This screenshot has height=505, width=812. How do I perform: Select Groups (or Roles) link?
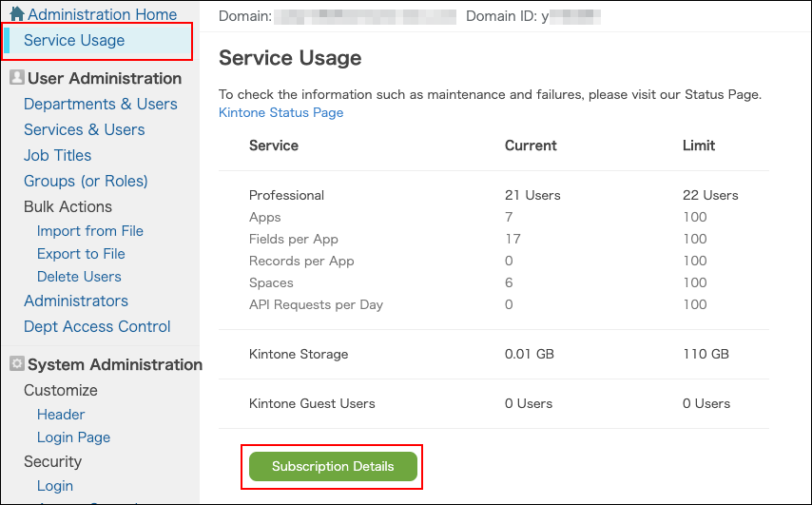tap(86, 181)
